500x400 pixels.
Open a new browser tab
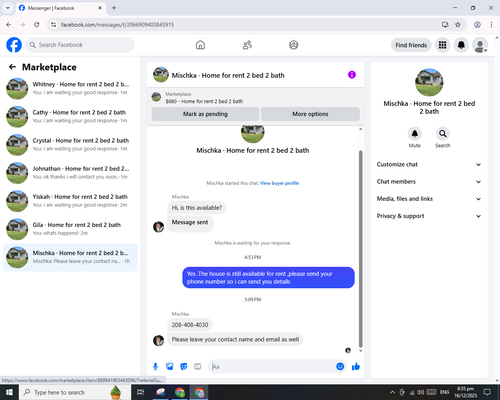[x=114, y=8]
